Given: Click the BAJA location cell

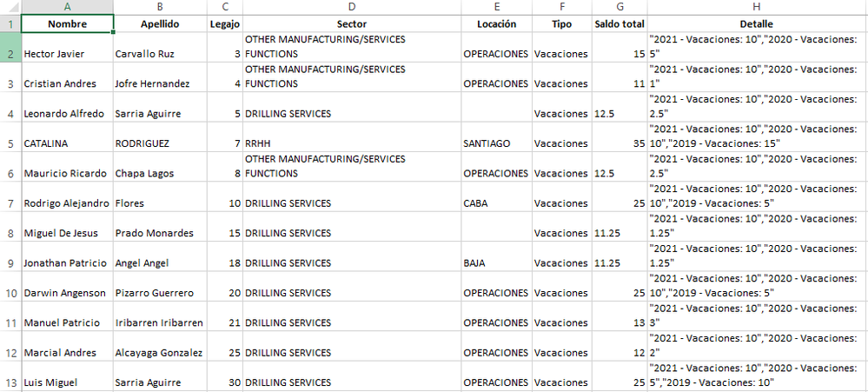Looking at the screenshot, I should 496,256.
